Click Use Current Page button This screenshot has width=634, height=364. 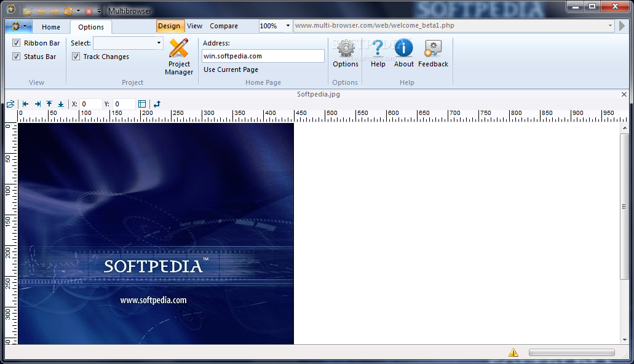pos(231,69)
